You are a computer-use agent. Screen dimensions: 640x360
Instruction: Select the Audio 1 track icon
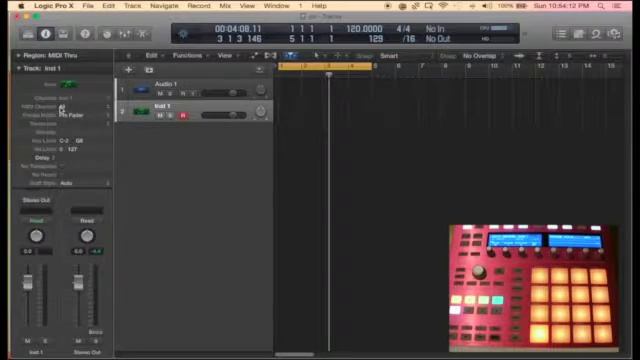[x=141, y=89]
